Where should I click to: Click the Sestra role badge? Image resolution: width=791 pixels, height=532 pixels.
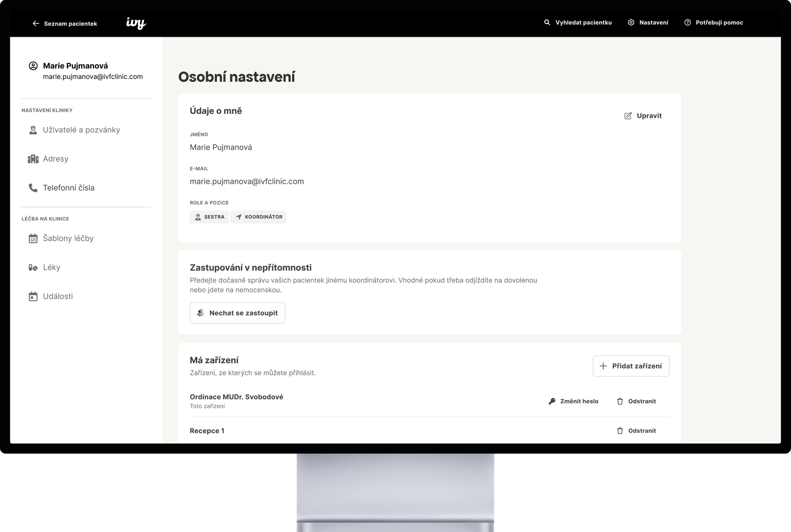pos(209,217)
